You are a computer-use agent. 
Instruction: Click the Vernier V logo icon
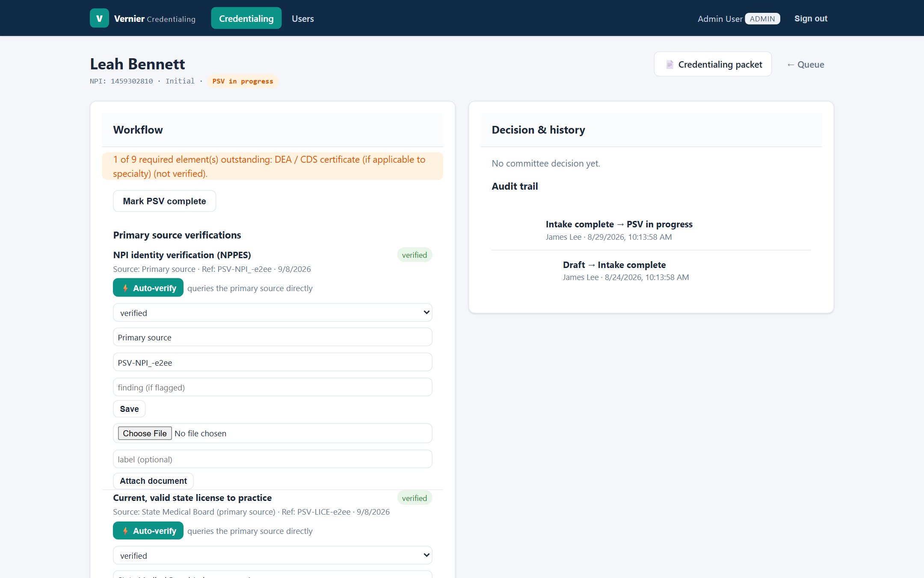[99, 18]
